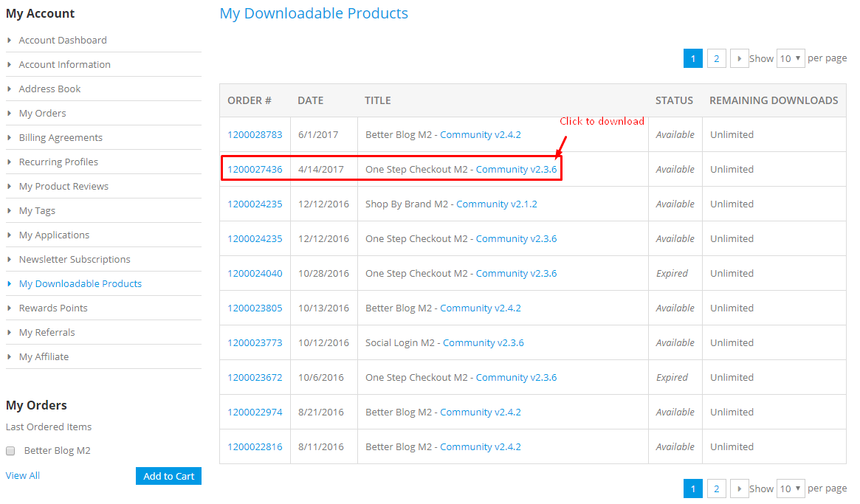
Task: Open Account Dashboard in sidebar
Action: [x=63, y=40]
